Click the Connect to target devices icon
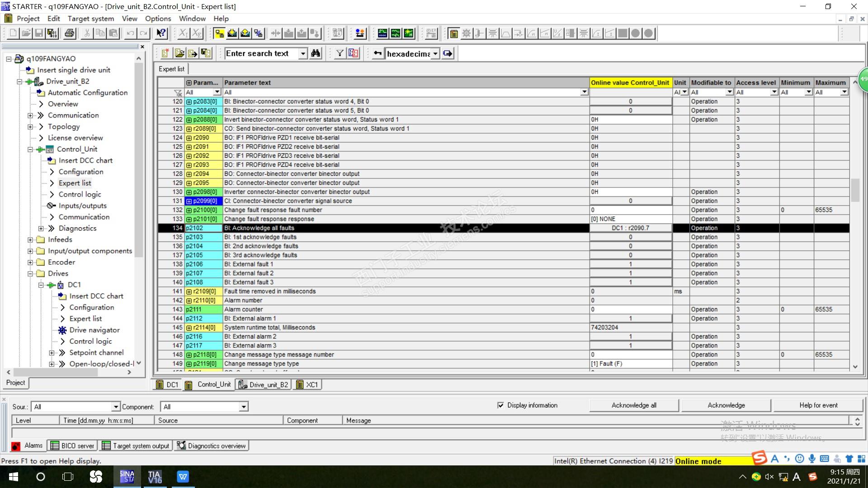Image resolution: width=868 pixels, height=488 pixels. (x=219, y=33)
